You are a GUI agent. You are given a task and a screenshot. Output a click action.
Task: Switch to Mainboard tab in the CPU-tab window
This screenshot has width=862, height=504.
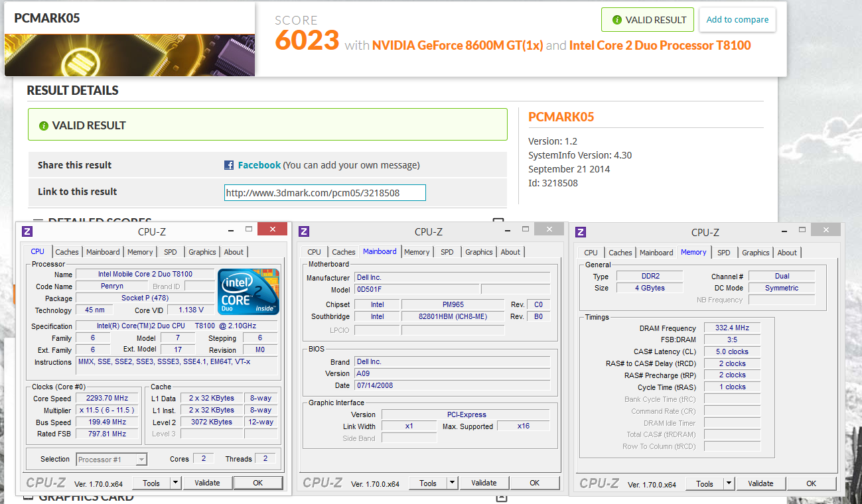click(x=104, y=252)
